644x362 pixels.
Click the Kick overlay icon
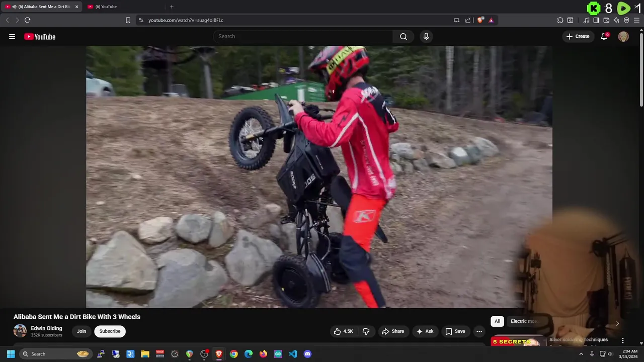[594, 8]
